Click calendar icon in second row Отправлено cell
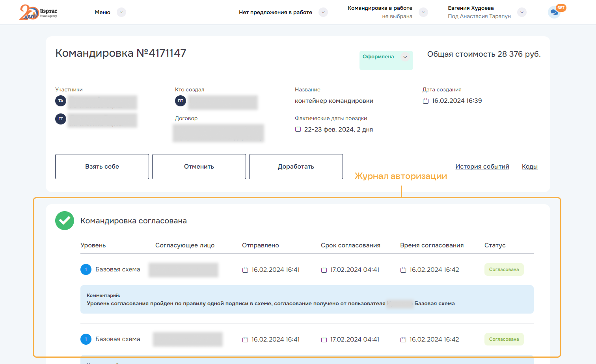Viewport: 596px width, 364px height. 245,340
